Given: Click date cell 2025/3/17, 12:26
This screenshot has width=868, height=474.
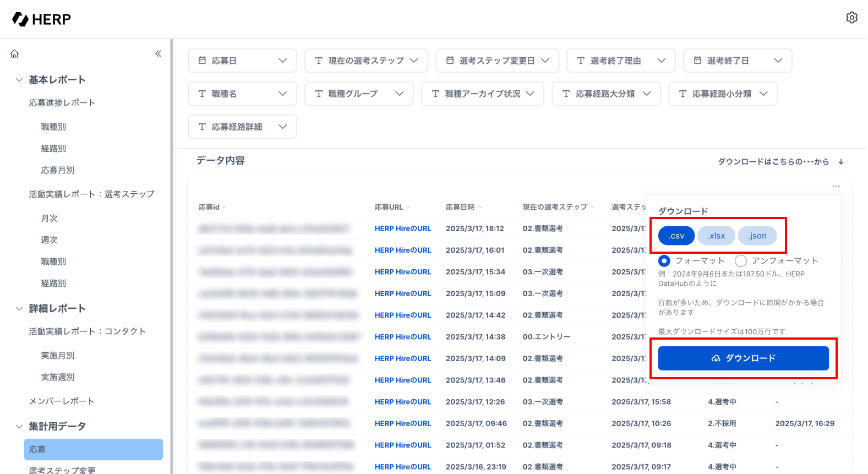Looking at the screenshot, I should 475,402.
